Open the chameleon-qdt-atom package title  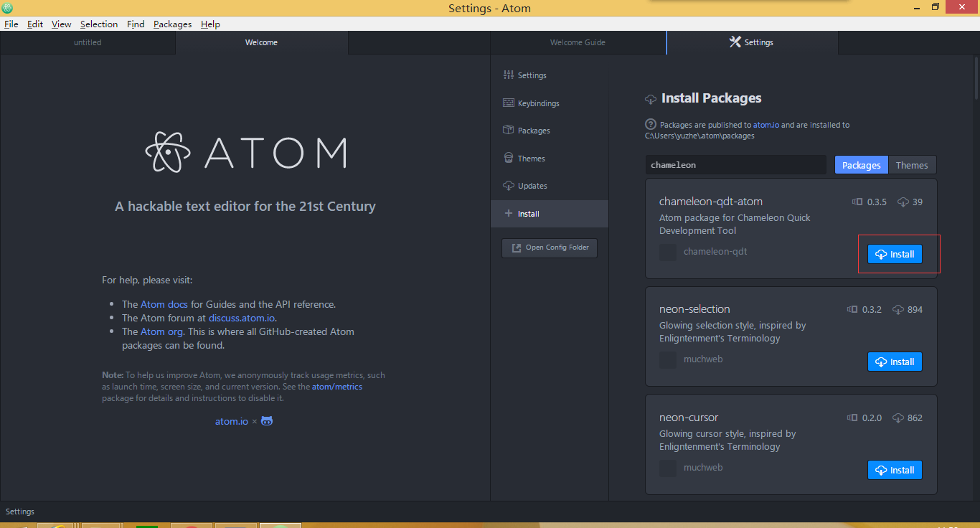tap(710, 202)
